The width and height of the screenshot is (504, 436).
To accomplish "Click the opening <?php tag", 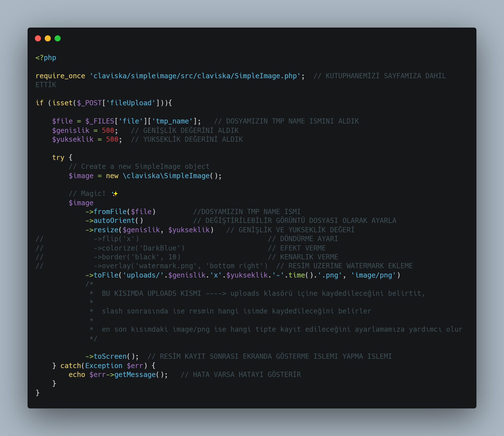I will [46, 58].
